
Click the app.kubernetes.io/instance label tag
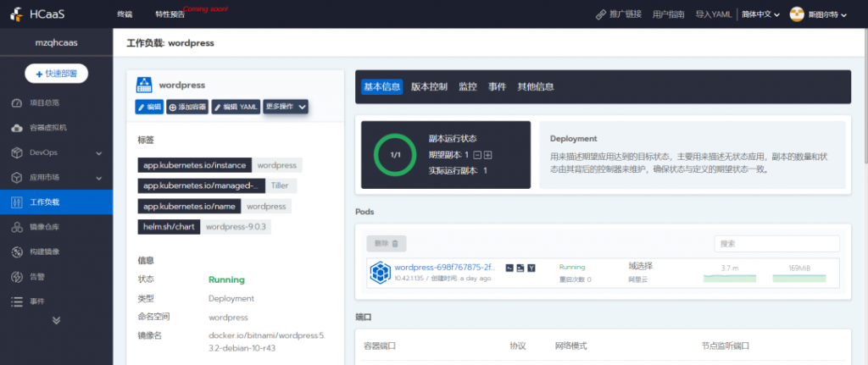[x=195, y=165]
